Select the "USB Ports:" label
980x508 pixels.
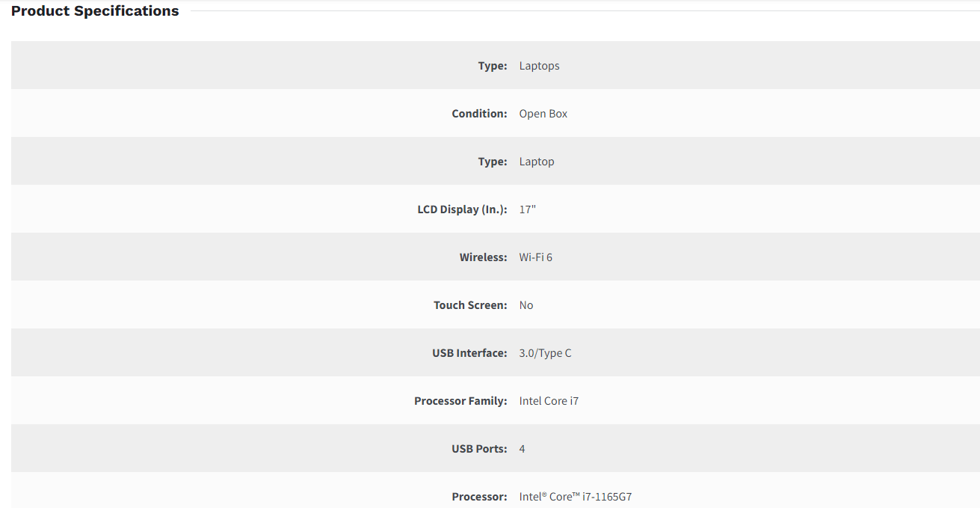(479, 449)
